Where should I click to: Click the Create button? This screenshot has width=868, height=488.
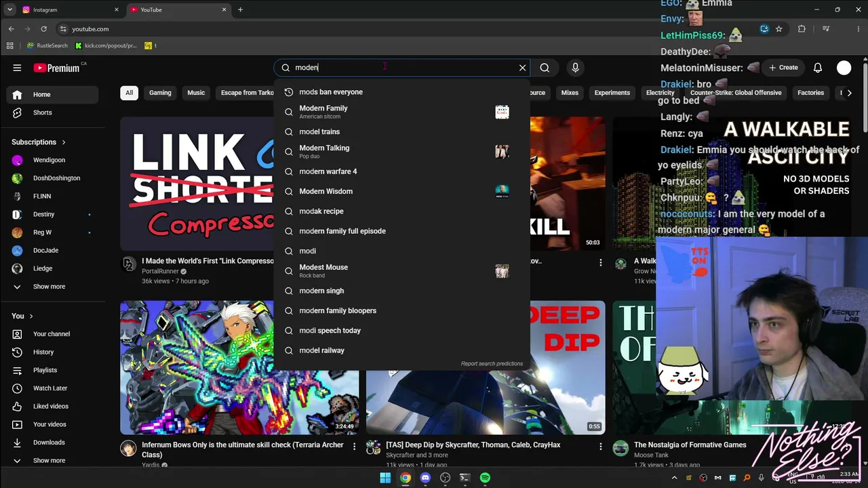(783, 68)
